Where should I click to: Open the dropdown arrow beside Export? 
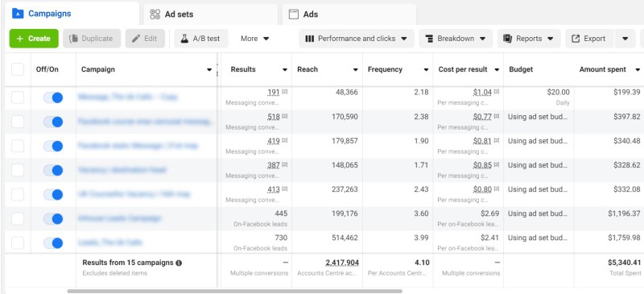coord(625,38)
